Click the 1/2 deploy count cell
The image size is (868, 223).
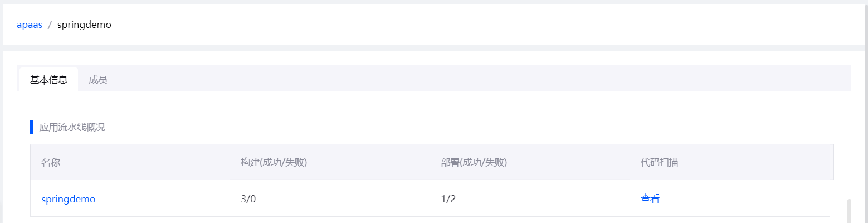pos(448,199)
